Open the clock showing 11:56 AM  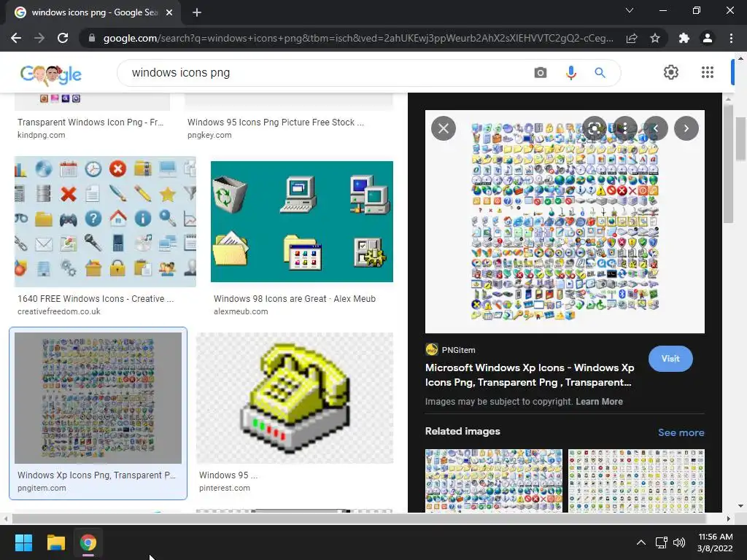click(715, 542)
